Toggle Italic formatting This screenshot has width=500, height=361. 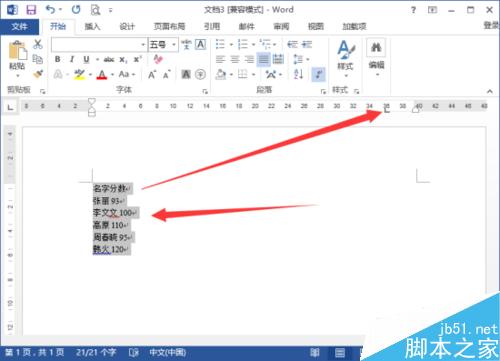point(72,59)
